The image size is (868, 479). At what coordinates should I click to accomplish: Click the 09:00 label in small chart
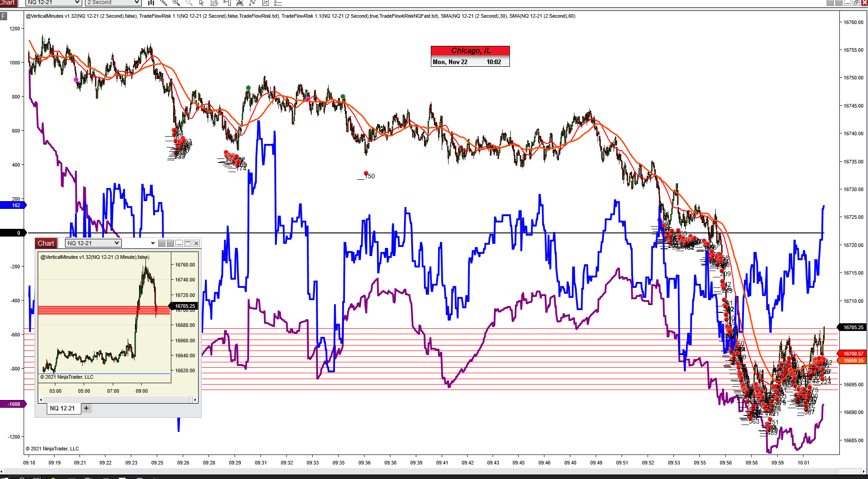(x=142, y=391)
